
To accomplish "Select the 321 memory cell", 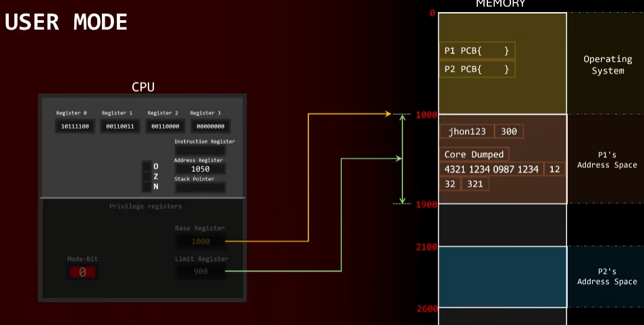I will pos(475,184).
